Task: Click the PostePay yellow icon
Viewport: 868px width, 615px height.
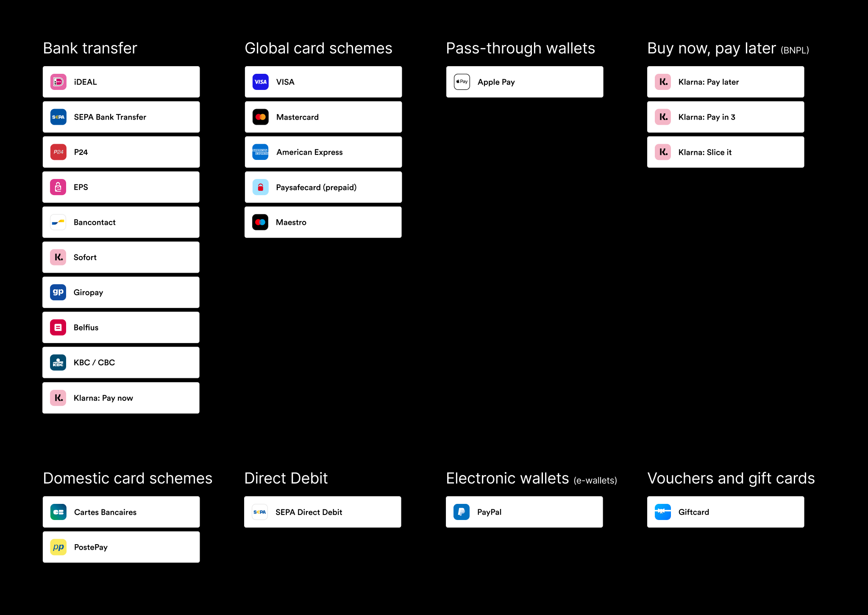Action: [58, 547]
